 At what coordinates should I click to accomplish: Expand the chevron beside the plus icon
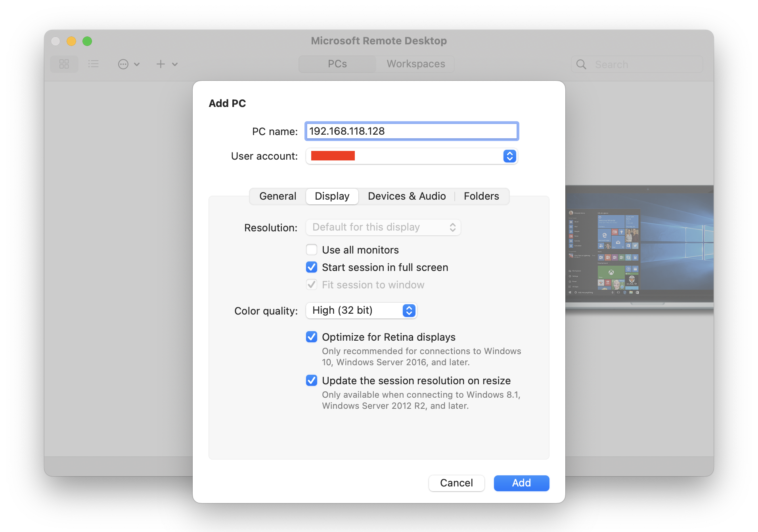[175, 64]
